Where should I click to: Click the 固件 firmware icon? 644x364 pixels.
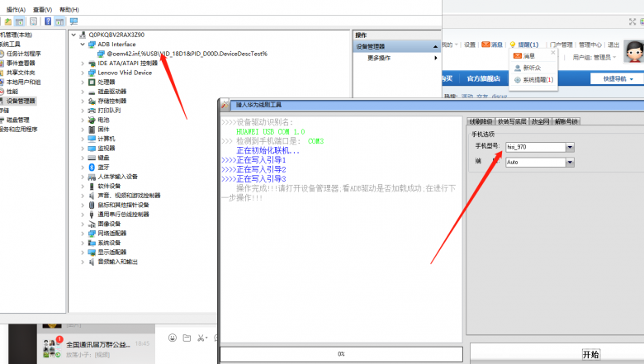[x=92, y=130]
